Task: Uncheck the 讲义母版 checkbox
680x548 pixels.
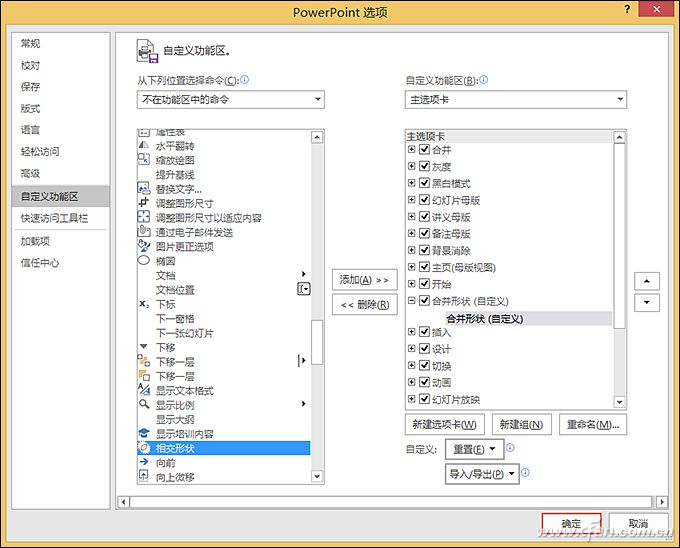Action: click(425, 216)
